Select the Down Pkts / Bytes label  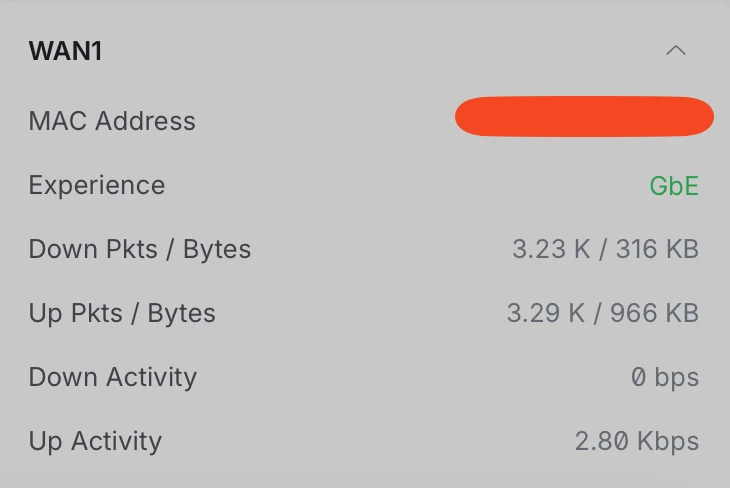click(x=140, y=249)
